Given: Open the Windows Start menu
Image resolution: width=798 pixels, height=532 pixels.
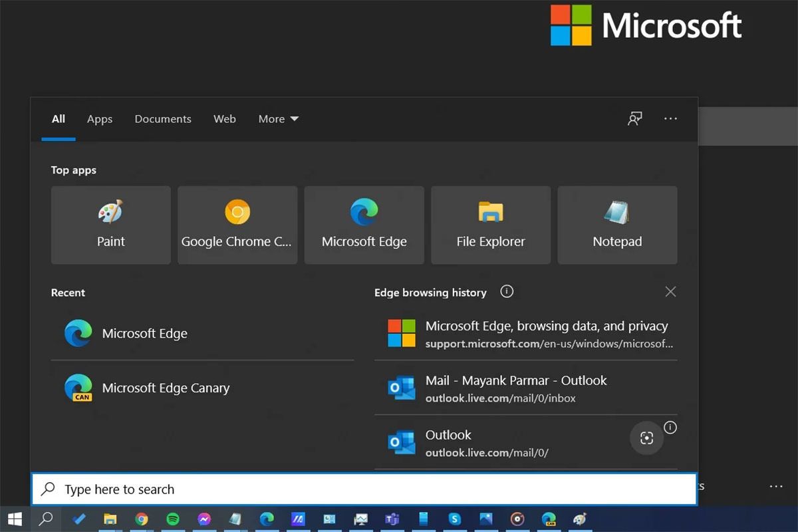Looking at the screenshot, I should point(15,519).
